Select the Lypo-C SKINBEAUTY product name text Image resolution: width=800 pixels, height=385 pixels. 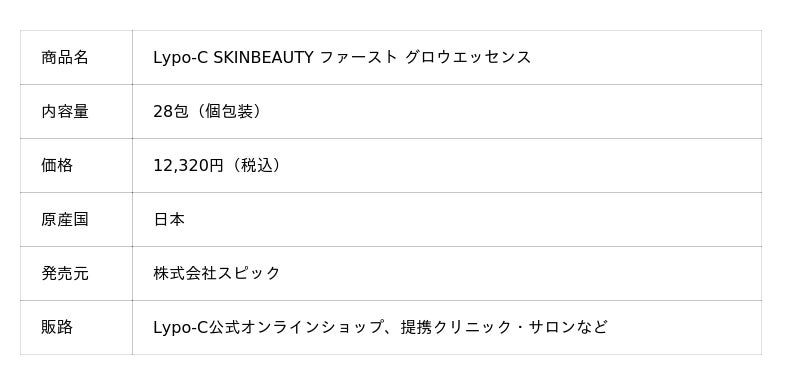(342, 58)
